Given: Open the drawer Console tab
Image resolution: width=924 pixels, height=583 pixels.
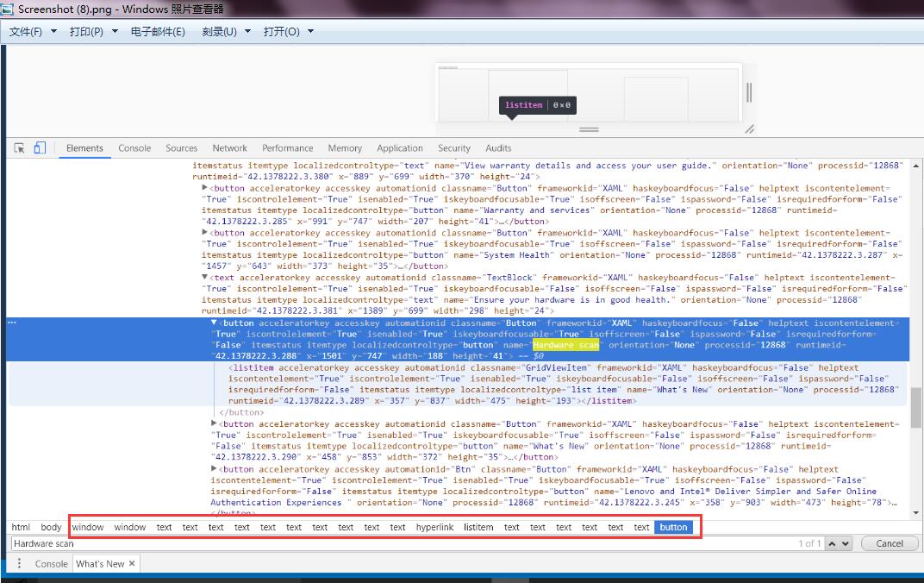Looking at the screenshot, I should pos(51,563).
